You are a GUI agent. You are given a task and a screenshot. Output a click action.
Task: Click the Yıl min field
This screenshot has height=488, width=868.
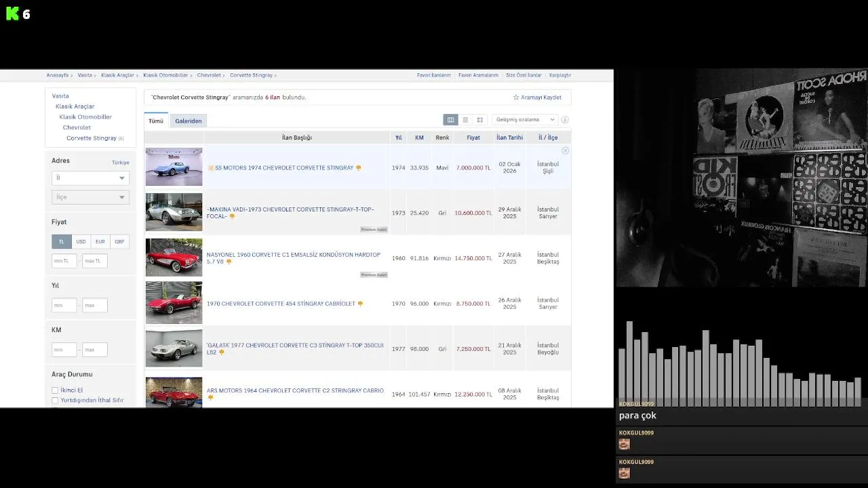click(x=64, y=306)
